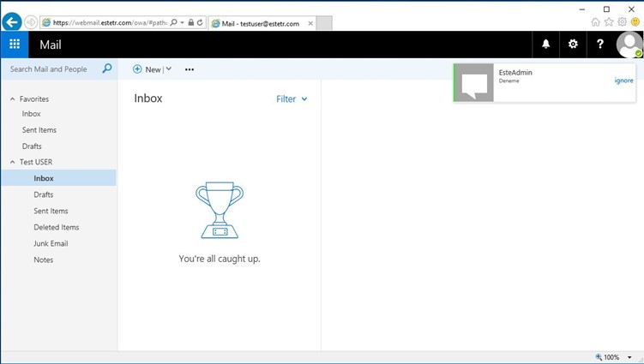Image resolution: width=644 pixels, height=364 pixels.
Task: Open Inbox under Favorites
Action: point(31,114)
